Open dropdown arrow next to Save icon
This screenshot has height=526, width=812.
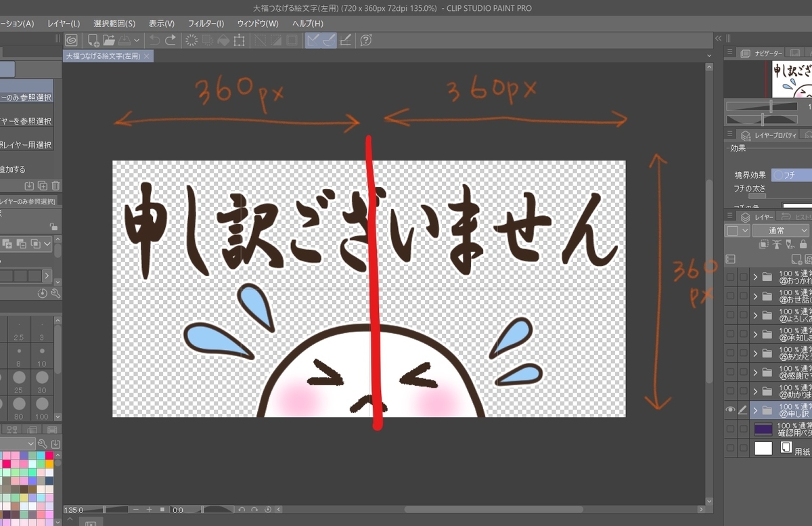click(x=137, y=41)
